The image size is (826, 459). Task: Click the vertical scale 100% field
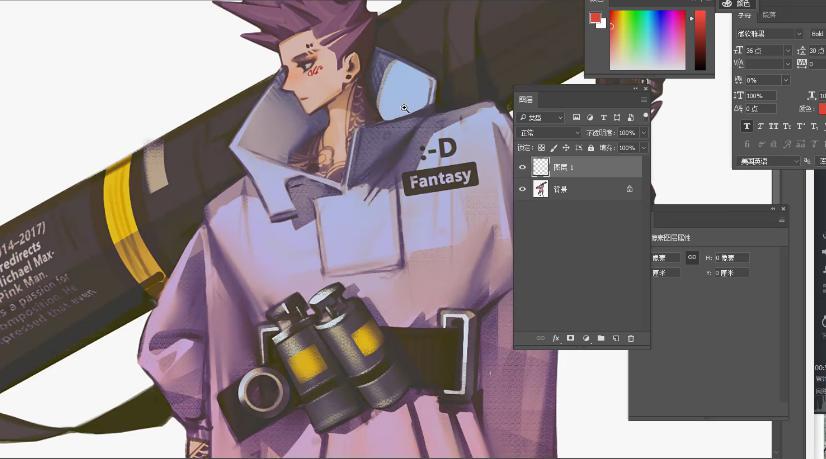click(x=761, y=96)
